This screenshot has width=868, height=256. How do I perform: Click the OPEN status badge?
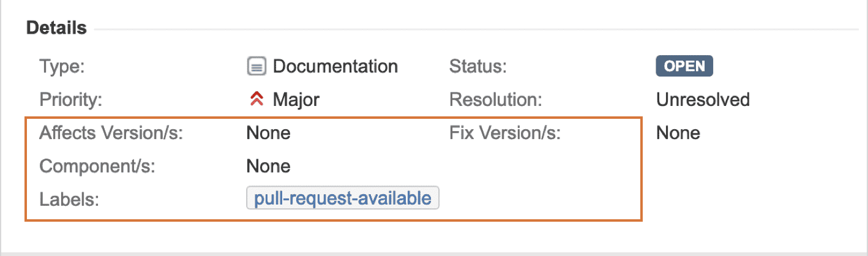click(684, 66)
